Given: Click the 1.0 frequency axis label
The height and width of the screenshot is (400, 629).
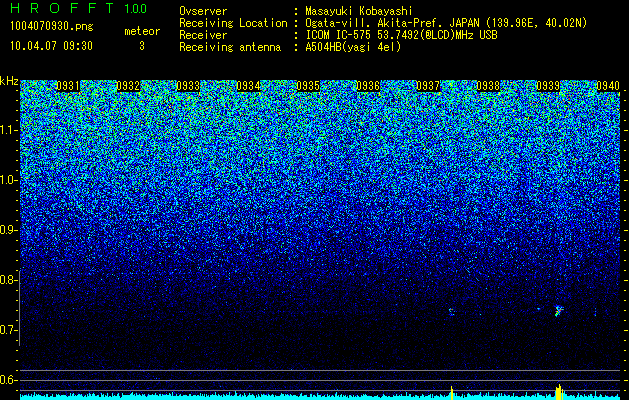Looking at the screenshot, I should [x=9, y=180].
